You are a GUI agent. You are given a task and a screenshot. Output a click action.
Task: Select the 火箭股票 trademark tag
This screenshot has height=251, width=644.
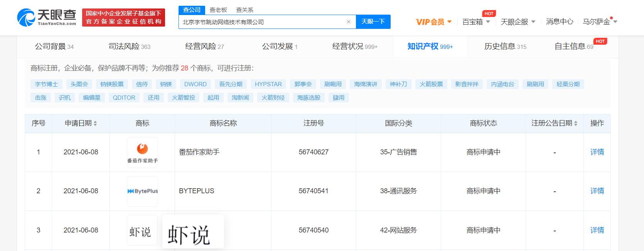[x=431, y=84]
